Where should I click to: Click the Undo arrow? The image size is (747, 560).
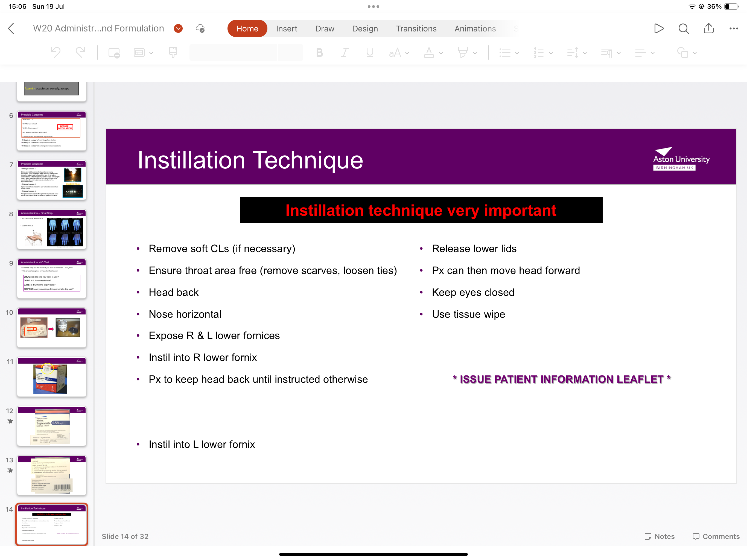tap(56, 53)
